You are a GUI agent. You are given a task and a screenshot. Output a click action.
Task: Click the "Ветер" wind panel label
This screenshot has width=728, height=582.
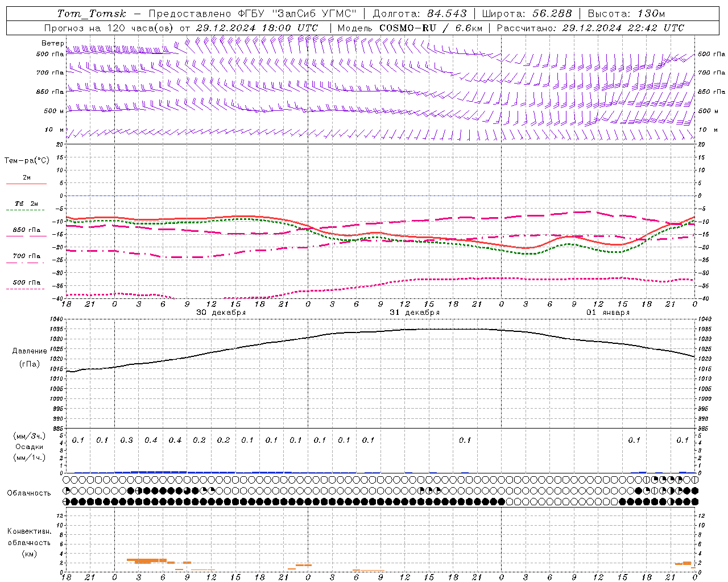tap(52, 43)
